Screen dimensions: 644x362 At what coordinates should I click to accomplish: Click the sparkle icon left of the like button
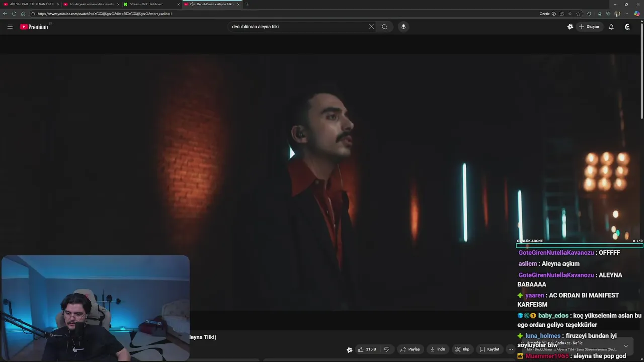point(349,350)
